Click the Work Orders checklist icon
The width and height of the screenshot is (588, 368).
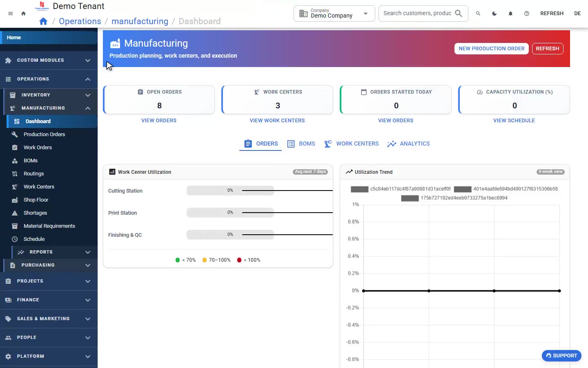(15, 147)
